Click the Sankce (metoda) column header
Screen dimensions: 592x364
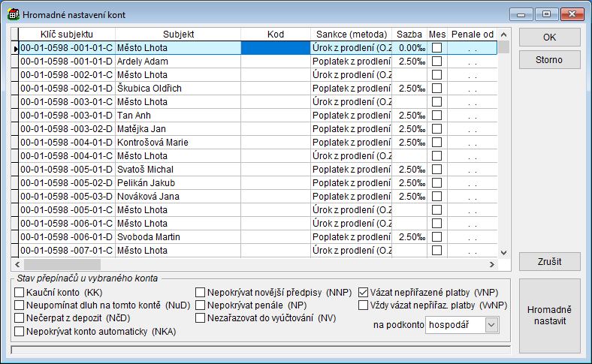tap(351, 35)
